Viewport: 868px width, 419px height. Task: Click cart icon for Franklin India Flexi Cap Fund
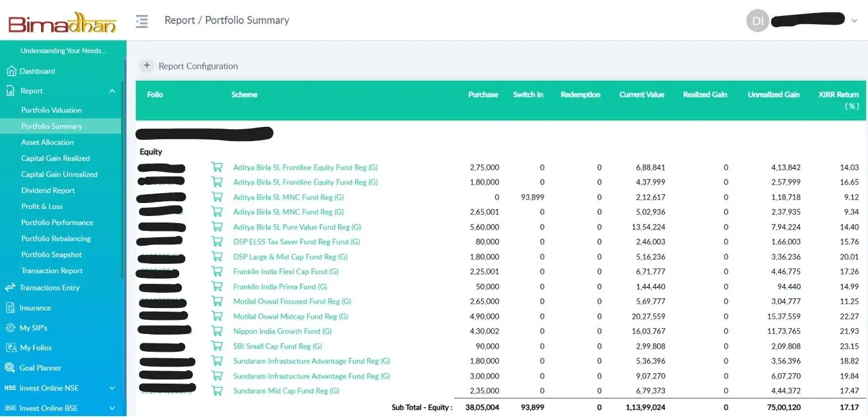pos(217,271)
